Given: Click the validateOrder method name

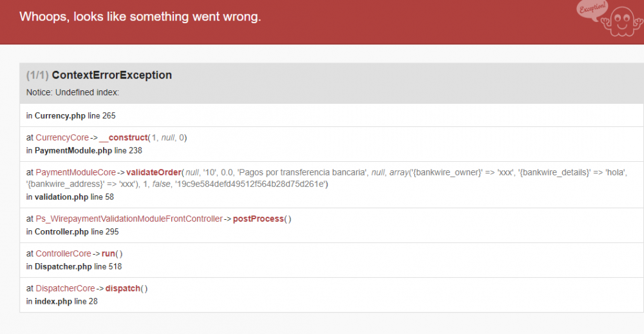Looking at the screenshot, I should (153, 172).
